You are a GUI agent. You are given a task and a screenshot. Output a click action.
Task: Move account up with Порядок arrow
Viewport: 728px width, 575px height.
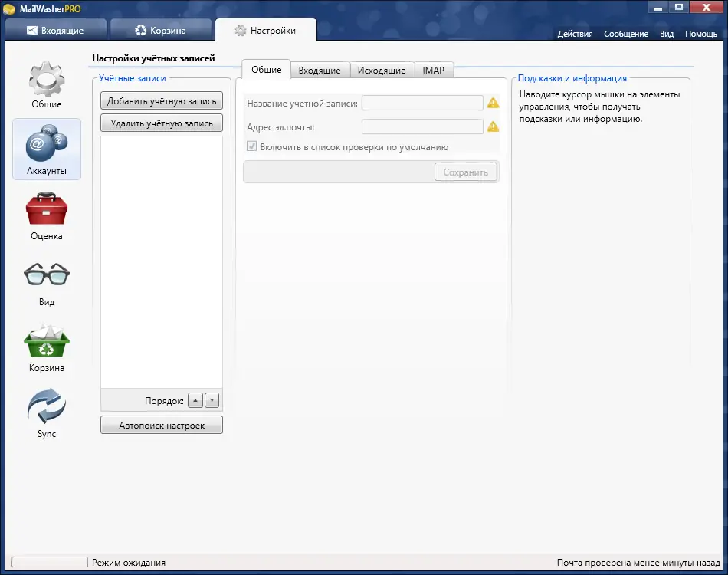tap(195, 400)
